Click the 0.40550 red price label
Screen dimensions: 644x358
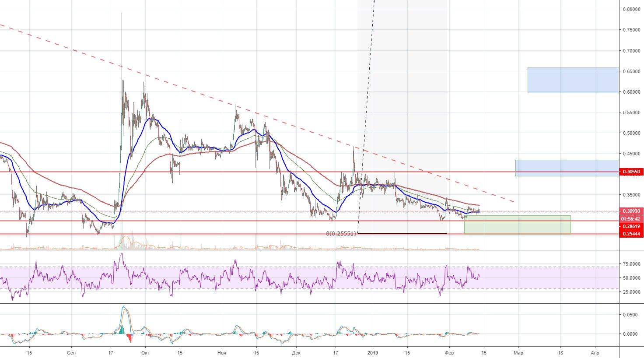[631, 172]
